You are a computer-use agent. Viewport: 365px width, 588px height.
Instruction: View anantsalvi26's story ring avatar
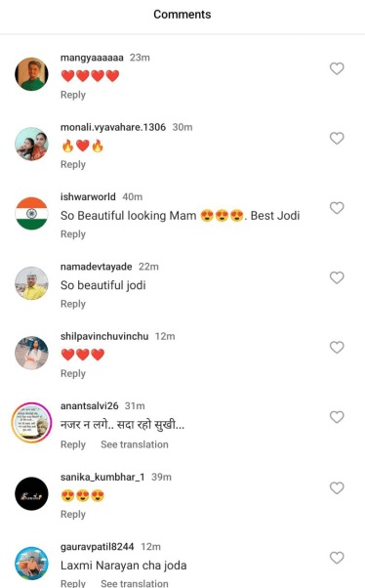point(31,423)
